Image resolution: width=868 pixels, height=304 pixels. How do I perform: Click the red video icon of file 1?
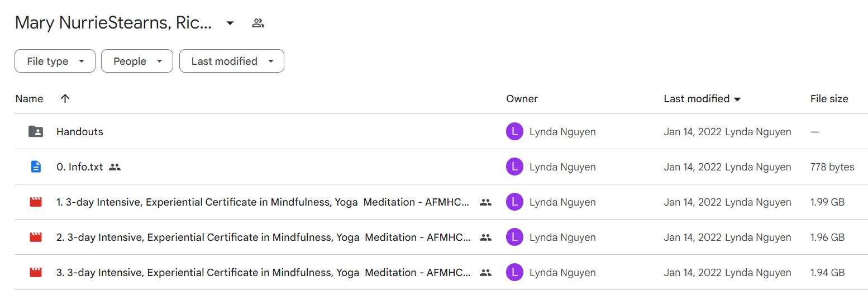(x=36, y=202)
